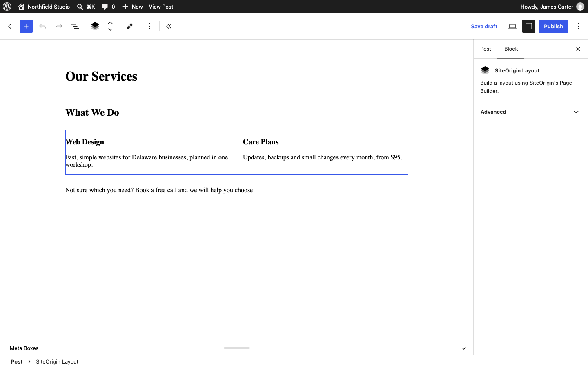Click the Updates, backups and small changes text
The height and width of the screenshot is (368, 588).
click(323, 157)
